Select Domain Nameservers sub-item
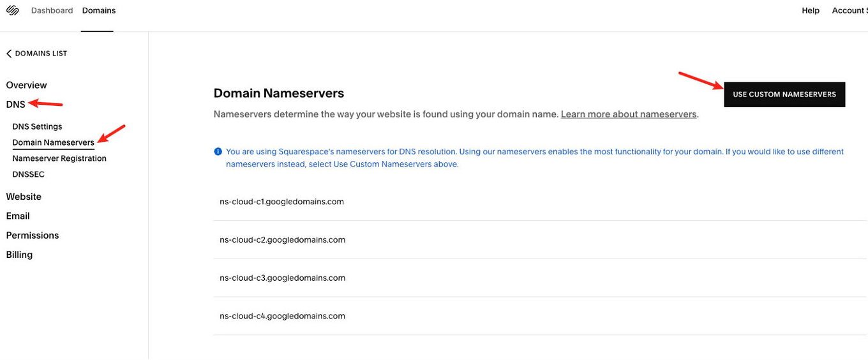This screenshot has height=360, width=868. (54, 142)
